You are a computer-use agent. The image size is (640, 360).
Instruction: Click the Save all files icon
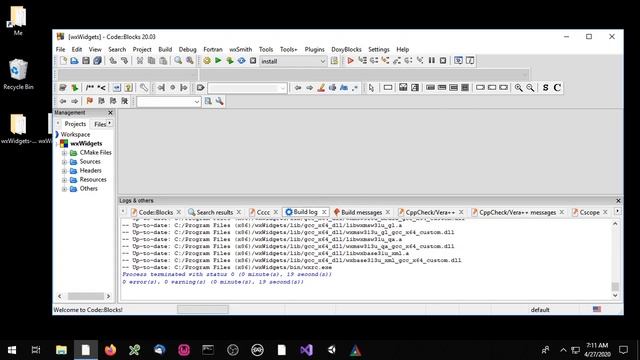click(97, 61)
